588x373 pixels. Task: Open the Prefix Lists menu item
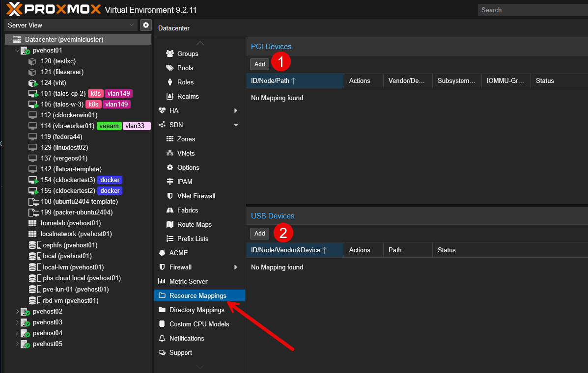tap(199, 239)
